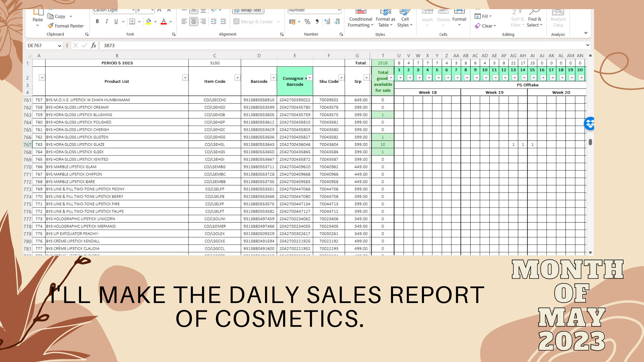Open the Name Box dropdown
Image resolution: width=644 pixels, height=362 pixels.
(59, 46)
